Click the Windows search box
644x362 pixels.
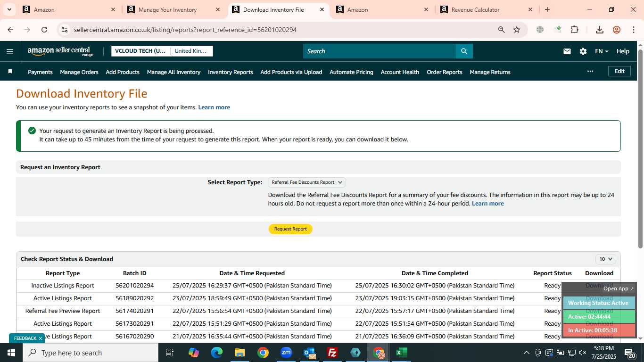91,353
